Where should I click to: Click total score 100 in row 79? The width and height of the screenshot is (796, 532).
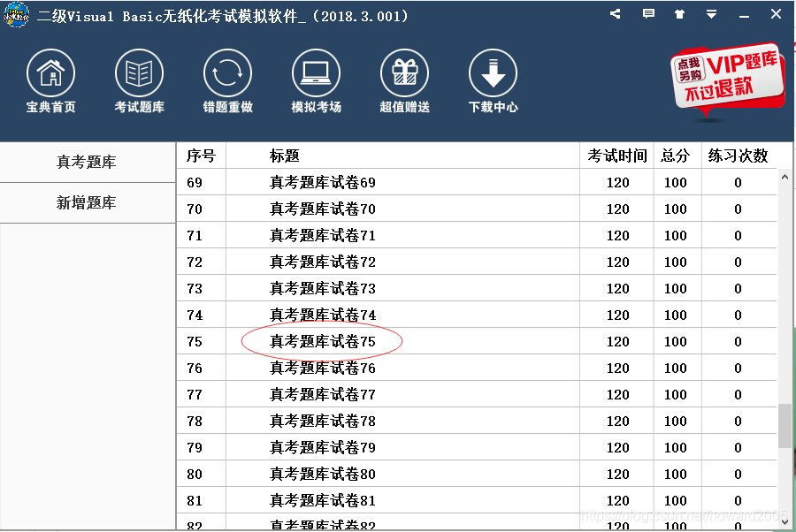(676, 448)
